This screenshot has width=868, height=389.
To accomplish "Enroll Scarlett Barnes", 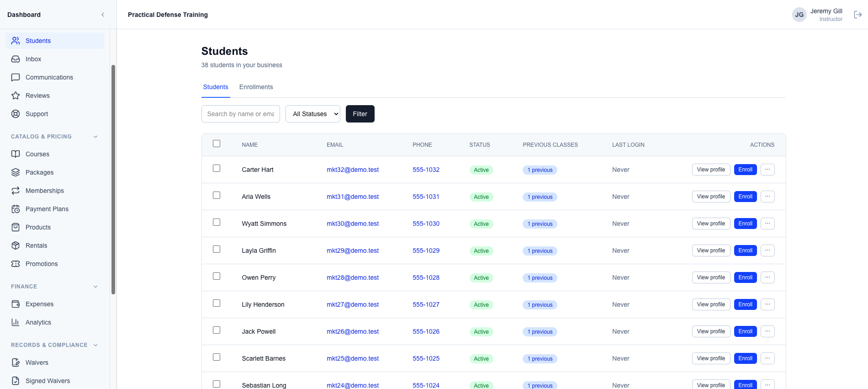I will click(745, 358).
